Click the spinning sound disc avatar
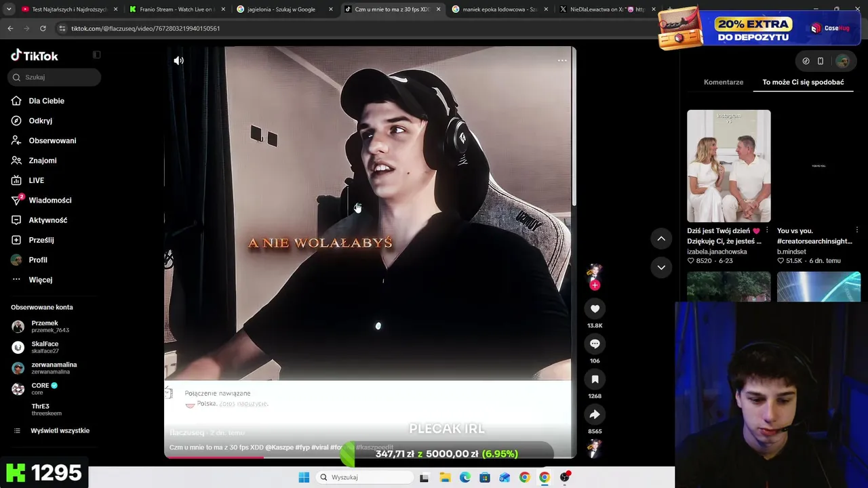The image size is (868, 488). pyautogui.click(x=595, y=448)
